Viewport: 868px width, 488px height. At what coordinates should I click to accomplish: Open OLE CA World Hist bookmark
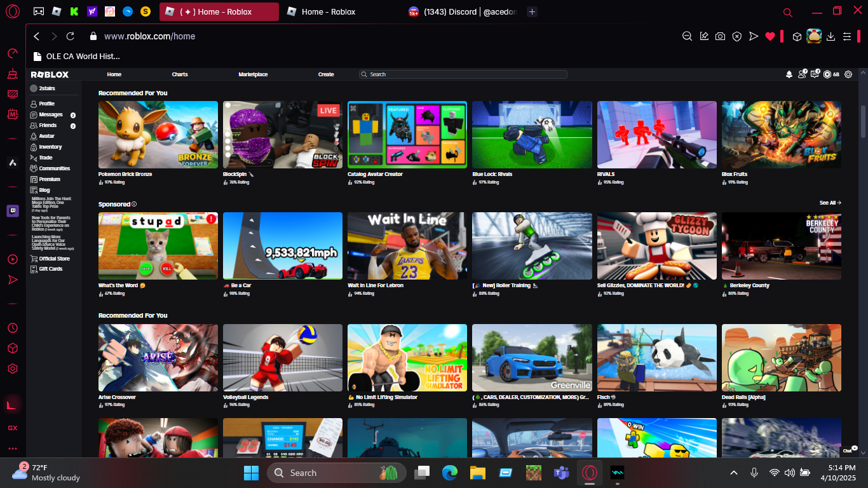[76, 56]
